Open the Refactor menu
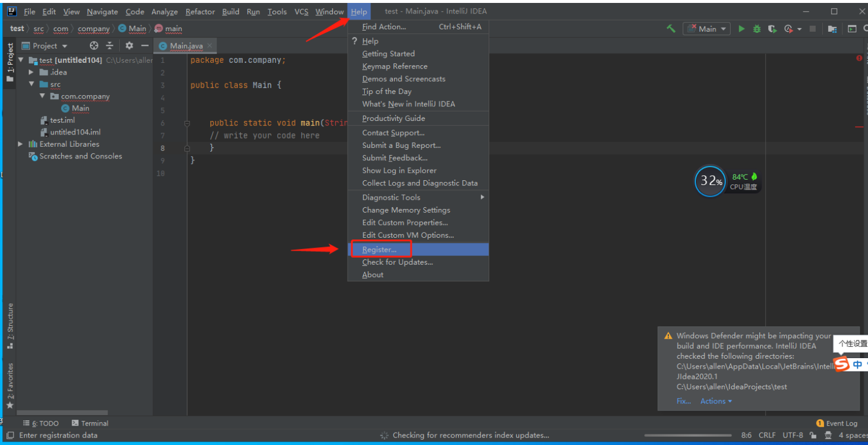 point(200,12)
